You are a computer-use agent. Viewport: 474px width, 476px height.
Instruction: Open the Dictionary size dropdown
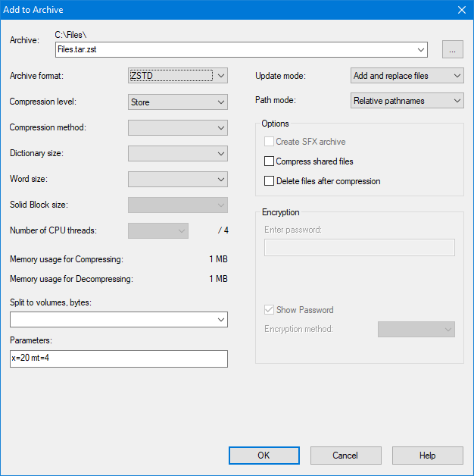[178, 154]
